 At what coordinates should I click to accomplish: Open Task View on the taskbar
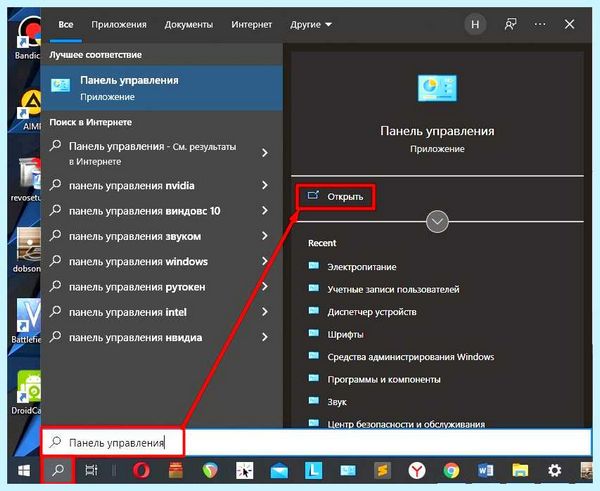point(91,470)
